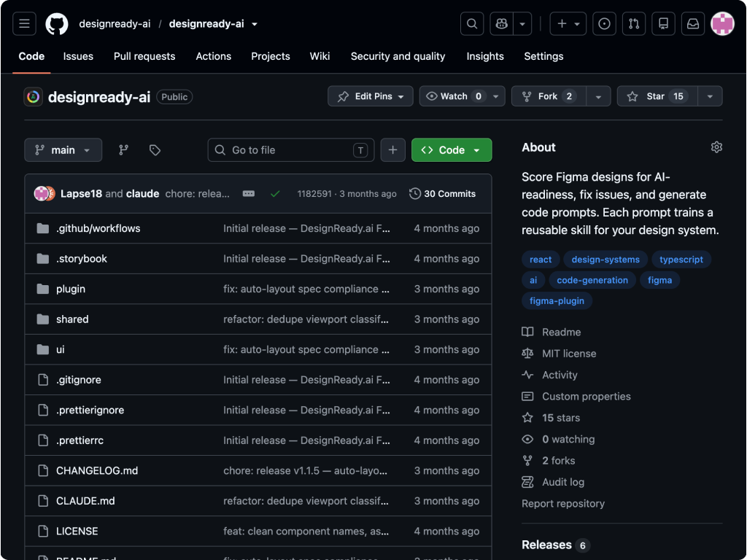The width and height of the screenshot is (747, 560).
Task: Go to GitHub home via Octocat logo
Action: click(57, 24)
